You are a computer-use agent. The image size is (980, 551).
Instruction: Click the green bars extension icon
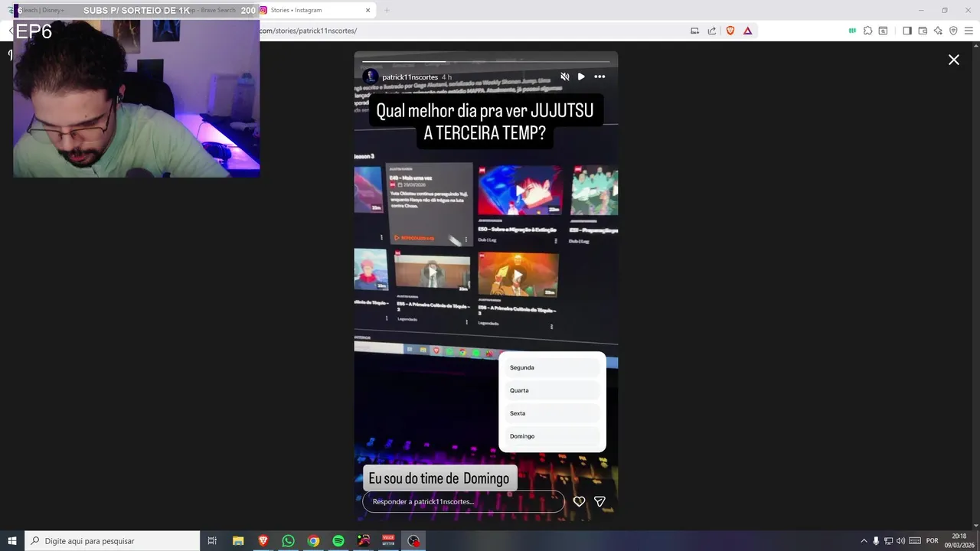coord(852,31)
